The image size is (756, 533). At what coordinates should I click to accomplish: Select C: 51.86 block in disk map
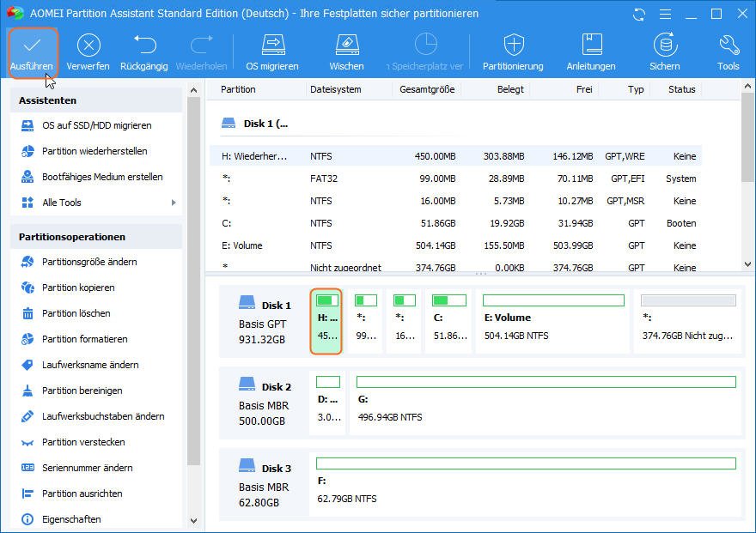pos(449,321)
